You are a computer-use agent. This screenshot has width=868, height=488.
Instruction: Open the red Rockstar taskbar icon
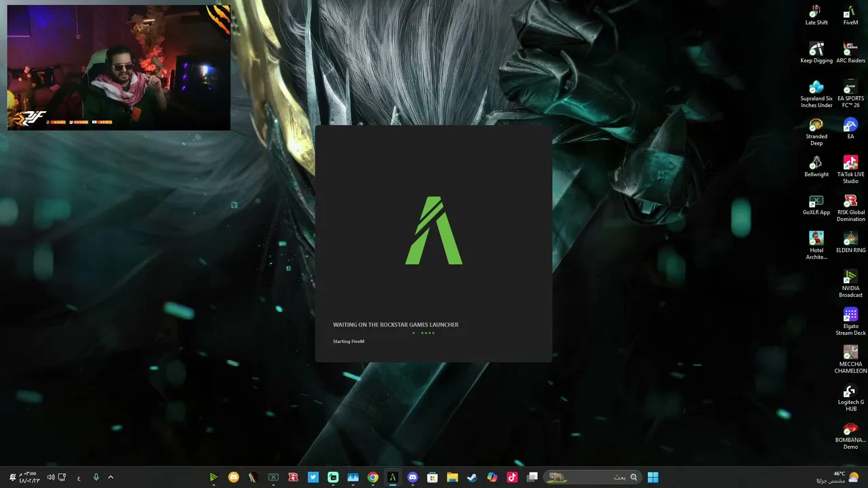[293, 477]
